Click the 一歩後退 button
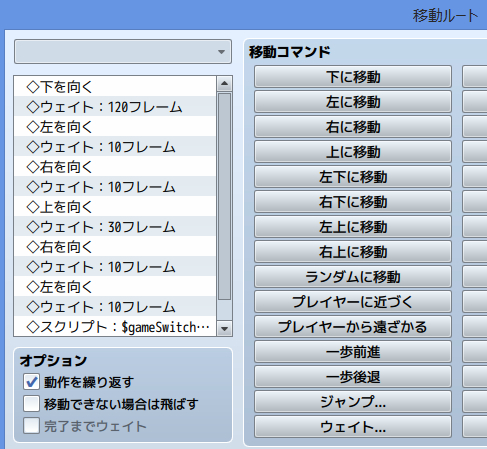Image resolution: width=487 pixels, height=449 pixels. tap(353, 377)
